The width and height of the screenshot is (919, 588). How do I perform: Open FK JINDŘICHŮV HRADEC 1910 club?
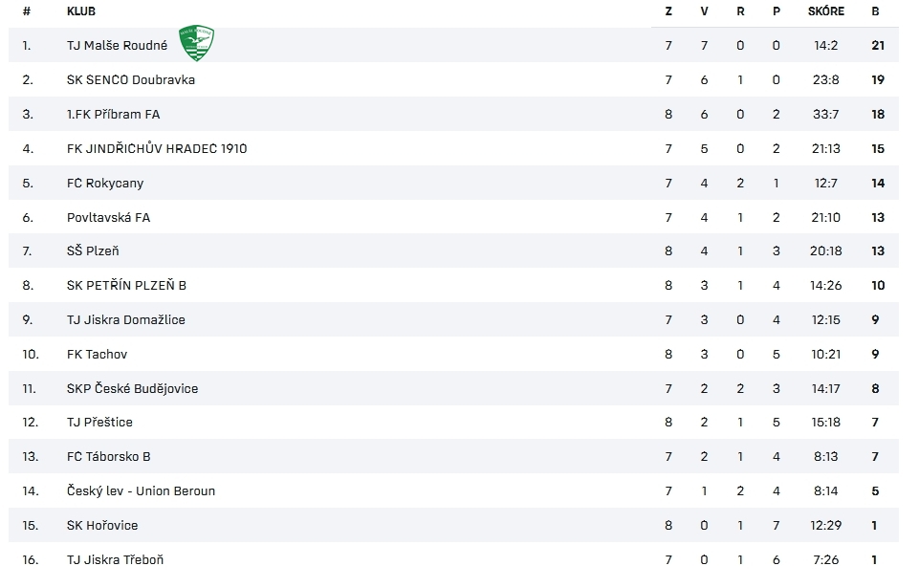click(157, 148)
